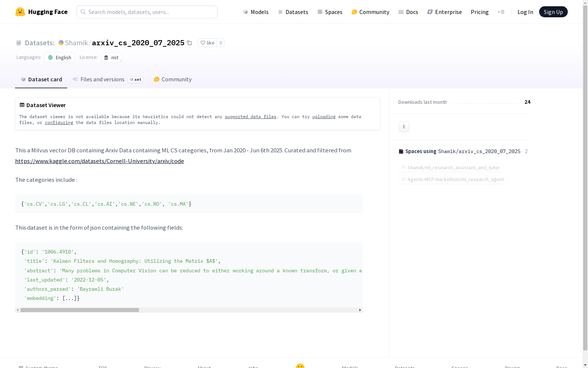The image size is (588, 368).
Task: Click the code block scroll right arrow
Action: click(x=360, y=310)
